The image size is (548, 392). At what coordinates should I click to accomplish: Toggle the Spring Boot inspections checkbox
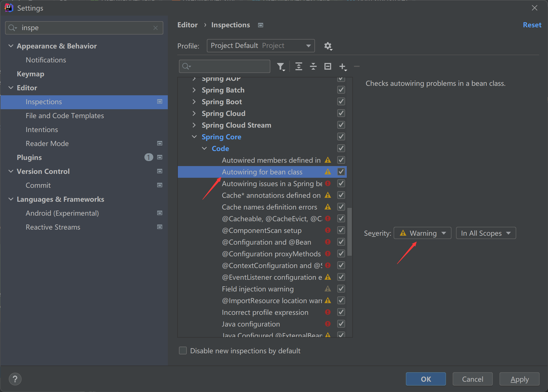tap(341, 101)
